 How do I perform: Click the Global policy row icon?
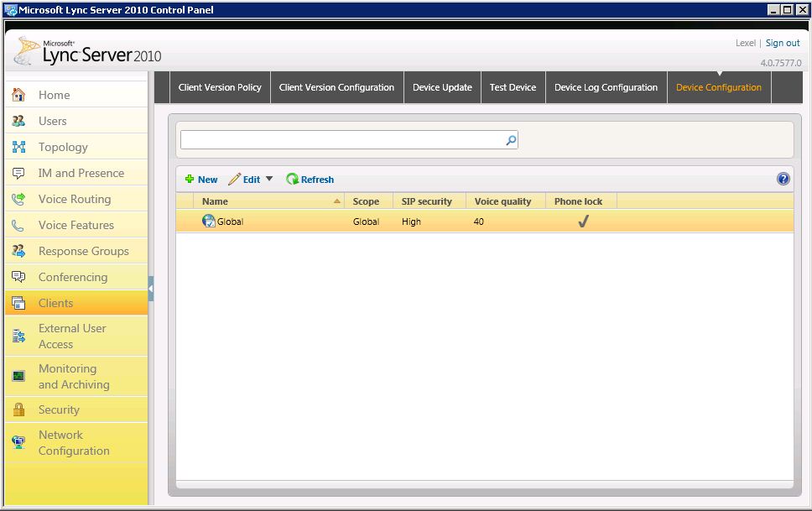[209, 222]
